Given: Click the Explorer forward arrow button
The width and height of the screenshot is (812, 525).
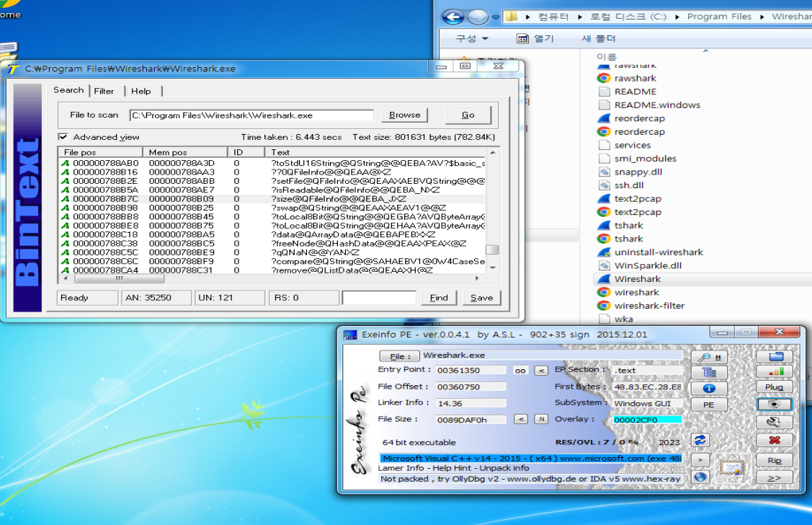Looking at the screenshot, I should coord(477,17).
